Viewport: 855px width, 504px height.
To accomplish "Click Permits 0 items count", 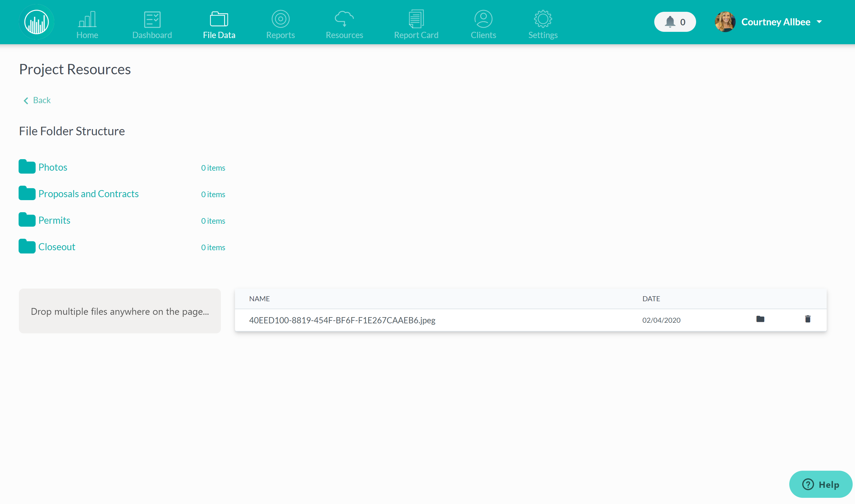I will click(213, 221).
